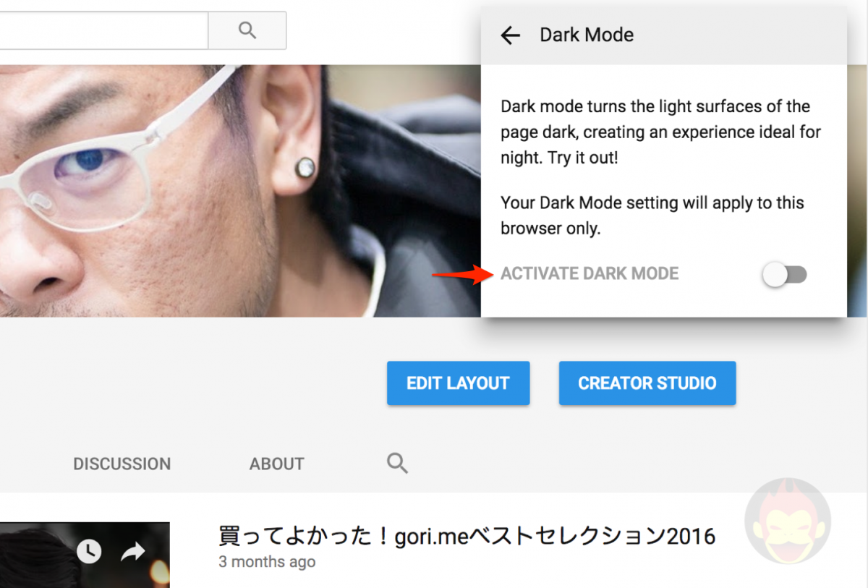The height and width of the screenshot is (588, 868).
Task: Share the video using the arrow icon
Action: click(x=133, y=551)
